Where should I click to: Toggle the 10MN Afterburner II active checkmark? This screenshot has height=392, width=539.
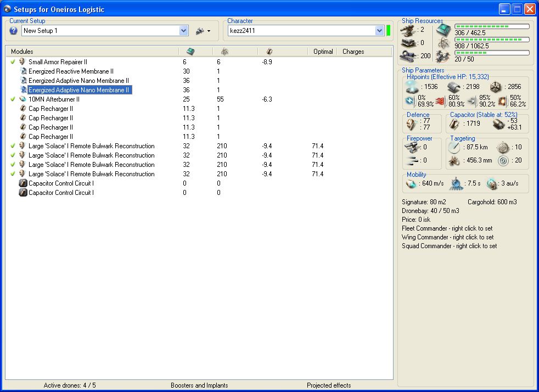(x=13, y=99)
